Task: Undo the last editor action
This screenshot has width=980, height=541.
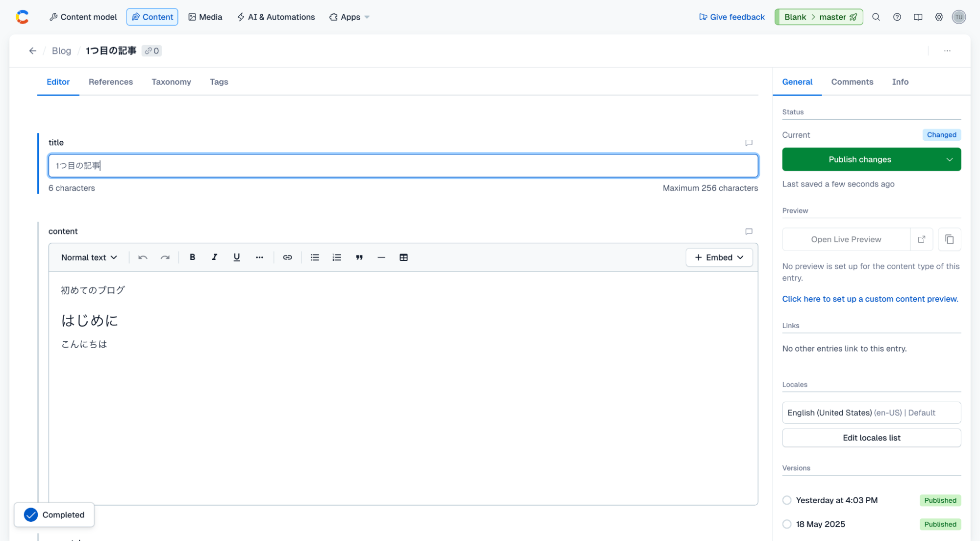Action: coord(143,257)
